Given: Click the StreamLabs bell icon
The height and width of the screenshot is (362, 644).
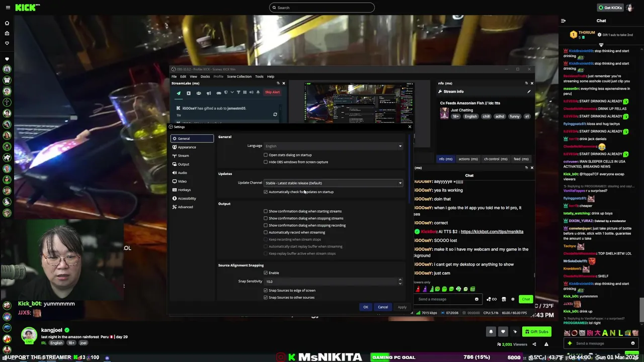Looking at the screenshot, I should (x=258, y=93).
